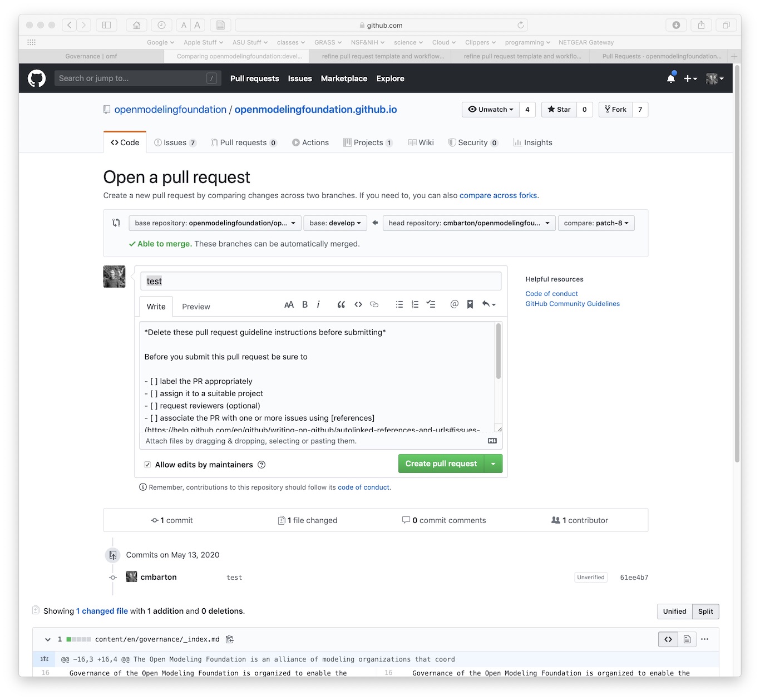Mention a user with the @ icon
Image resolution: width=760 pixels, height=700 pixels.
(x=454, y=304)
